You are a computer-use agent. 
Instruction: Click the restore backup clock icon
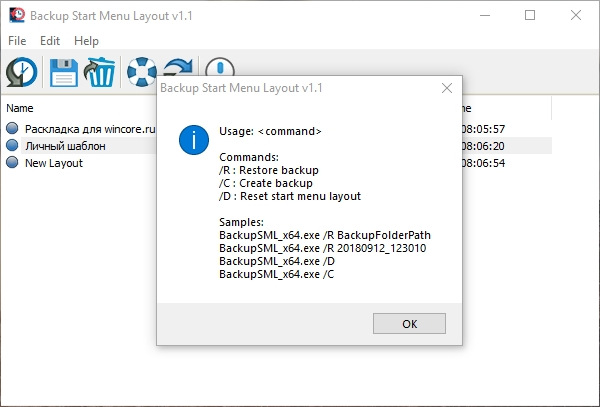22,72
